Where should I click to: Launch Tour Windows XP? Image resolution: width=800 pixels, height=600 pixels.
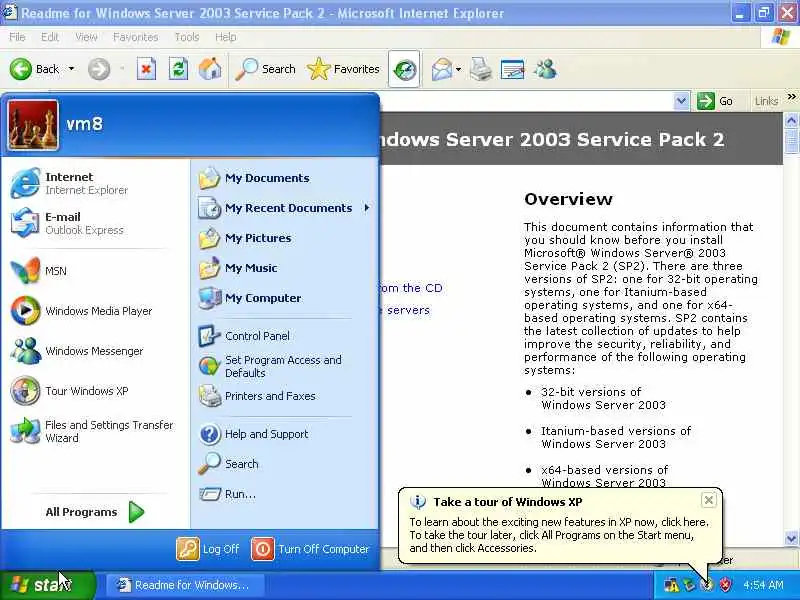pos(95,391)
